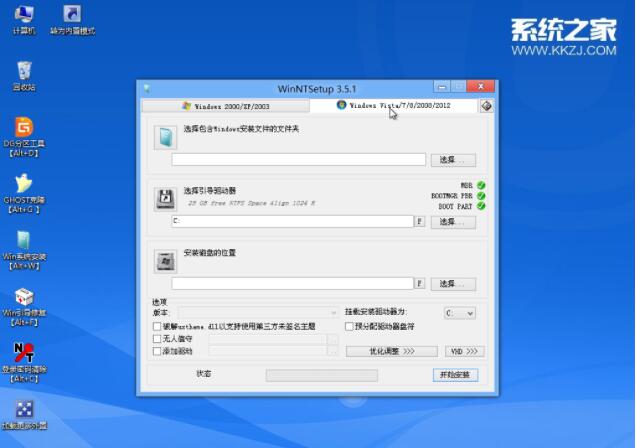Image resolution: width=636 pixels, height=448 pixels.
Task: Enable the unattended install checkbox
Action: [x=157, y=339]
